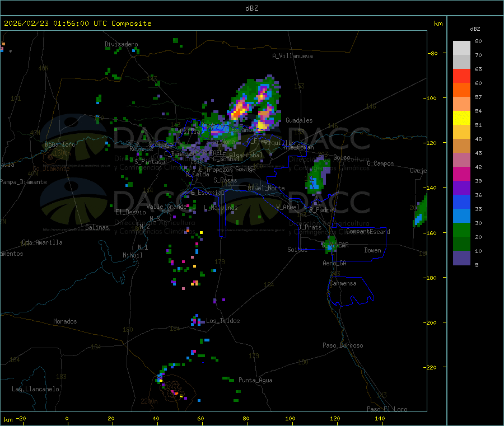
Task: Select the 'Atuel_Norte' label
Action: point(266,188)
